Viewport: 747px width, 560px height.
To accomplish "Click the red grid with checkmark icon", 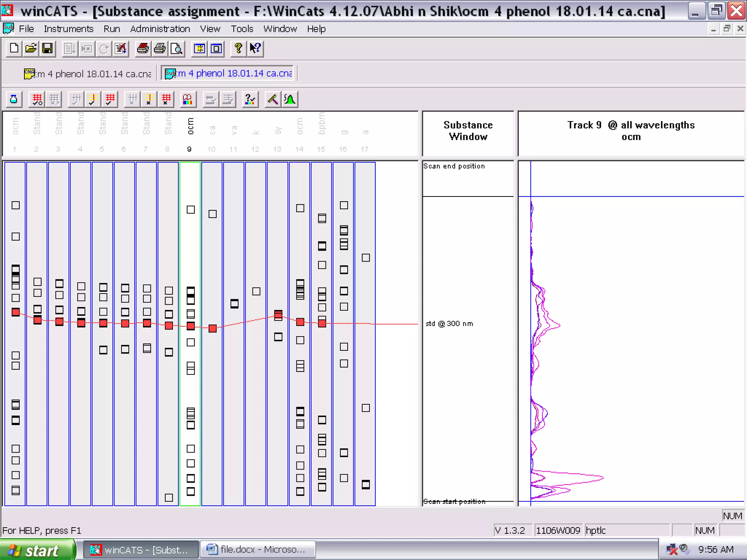I will pyautogui.click(x=110, y=99).
